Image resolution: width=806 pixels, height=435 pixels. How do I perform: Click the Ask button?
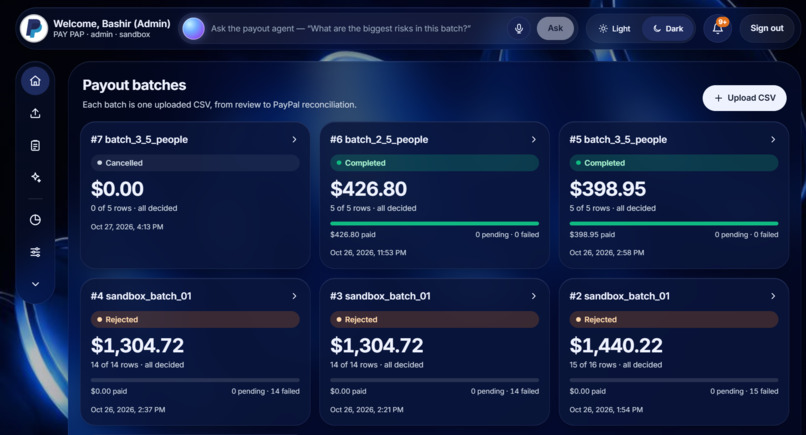pyautogui.click(x=555, y=28)
